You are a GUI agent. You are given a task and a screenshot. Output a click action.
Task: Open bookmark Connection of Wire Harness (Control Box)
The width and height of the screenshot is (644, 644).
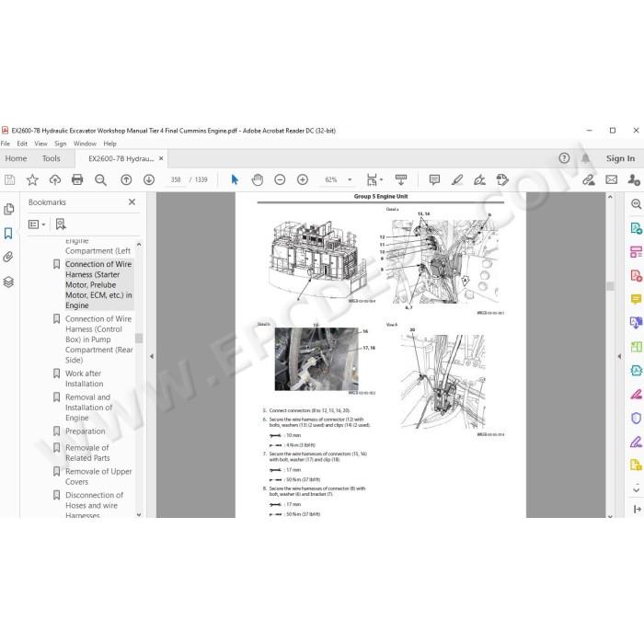tap(98, 339)
